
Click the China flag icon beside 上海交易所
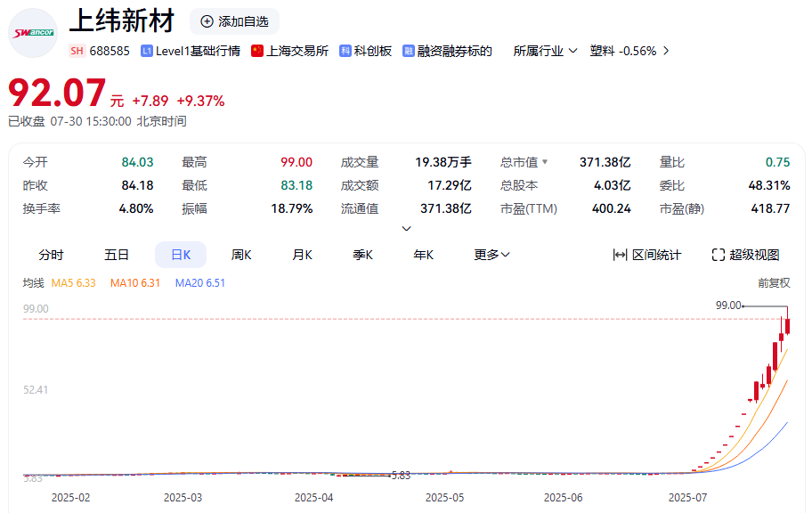[257, 51]
